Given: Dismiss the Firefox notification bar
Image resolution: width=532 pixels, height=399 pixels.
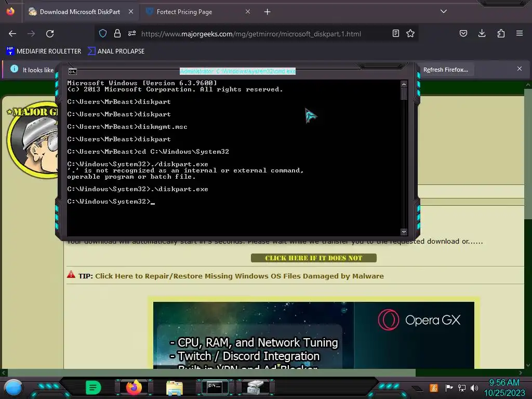Looking at the screenshot, I should point(520,69).
